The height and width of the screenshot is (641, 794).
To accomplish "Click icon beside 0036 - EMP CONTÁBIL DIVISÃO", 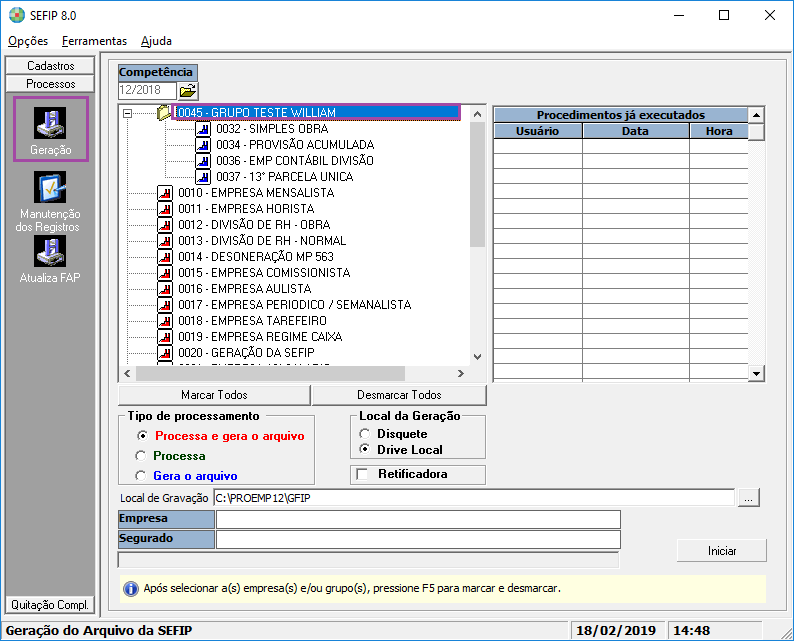I will [x=203, y=161].
